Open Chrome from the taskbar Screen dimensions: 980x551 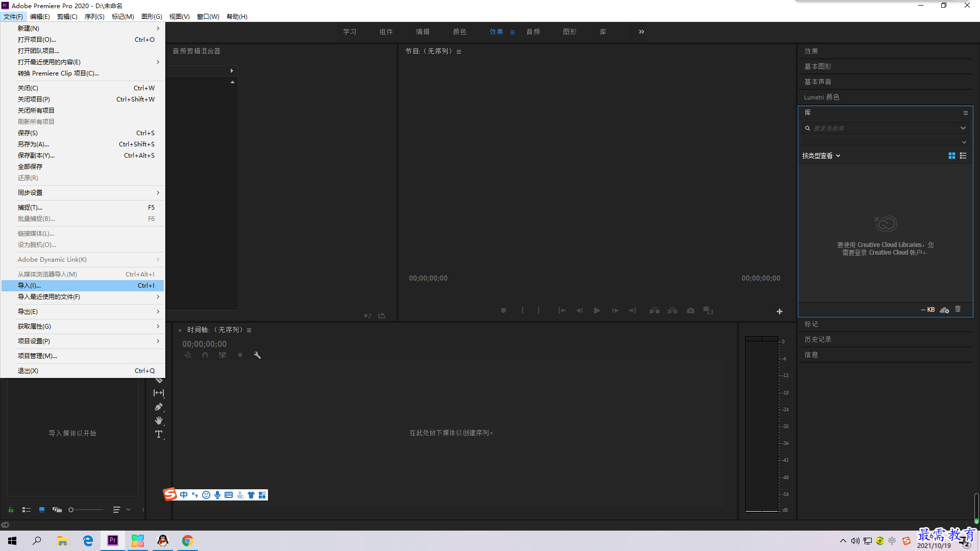pyautogui.click(x=187, y=541)
